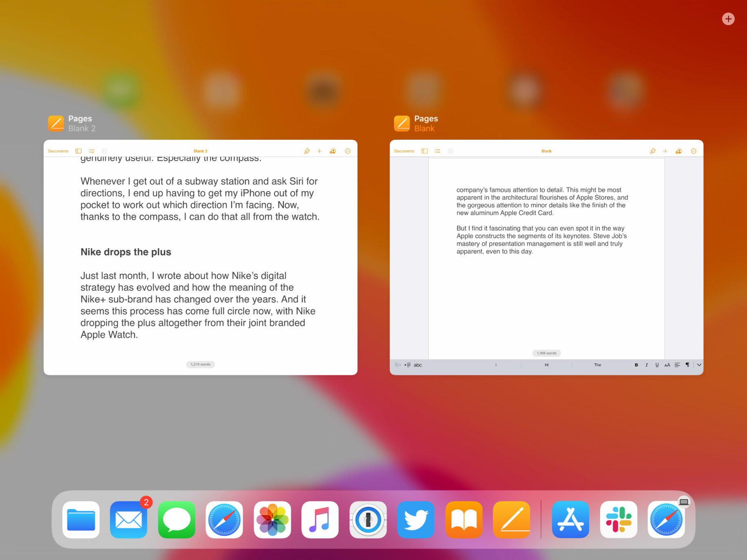Screen dimensions: 747x560
Task: Open the sidebar view icon in Blank 2
Action: 78,151
